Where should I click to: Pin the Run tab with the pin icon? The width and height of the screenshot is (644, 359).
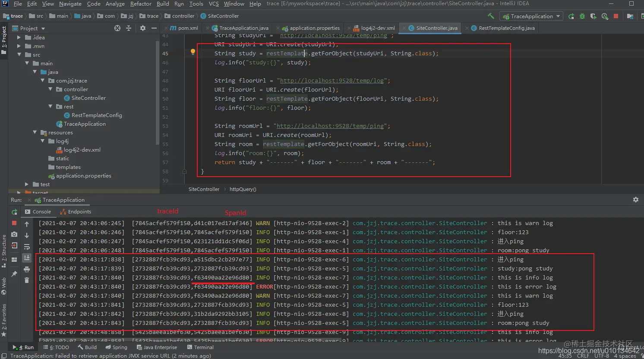[14, 273]
